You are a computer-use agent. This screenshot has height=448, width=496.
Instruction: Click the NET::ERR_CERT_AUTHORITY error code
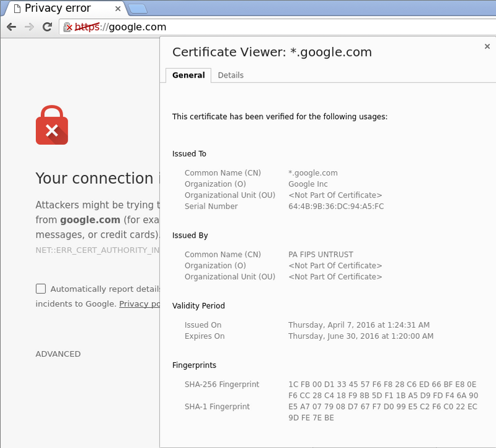(x=97, y=250)
